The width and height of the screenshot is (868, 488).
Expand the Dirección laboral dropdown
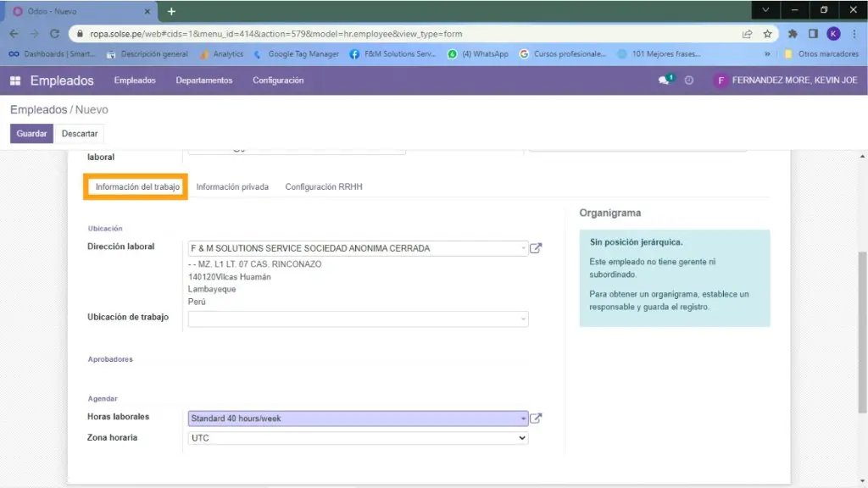523,248
